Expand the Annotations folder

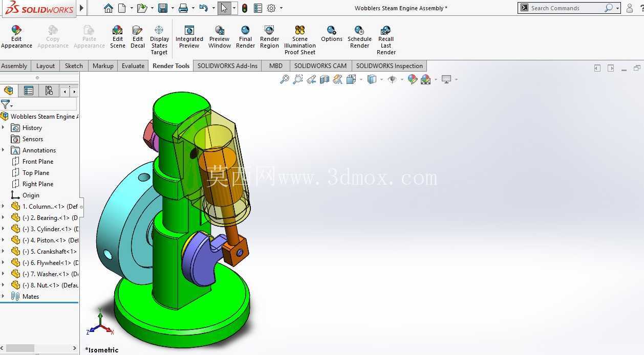tap(4, 150)
